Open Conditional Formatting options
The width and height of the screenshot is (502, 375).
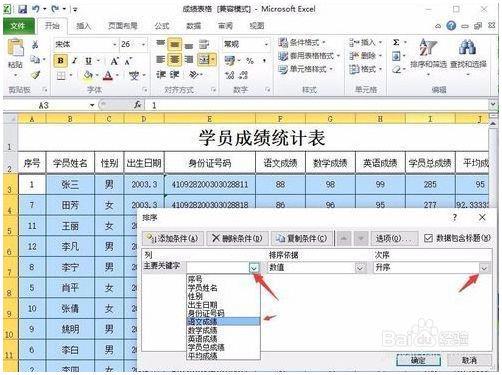point(303,42)
